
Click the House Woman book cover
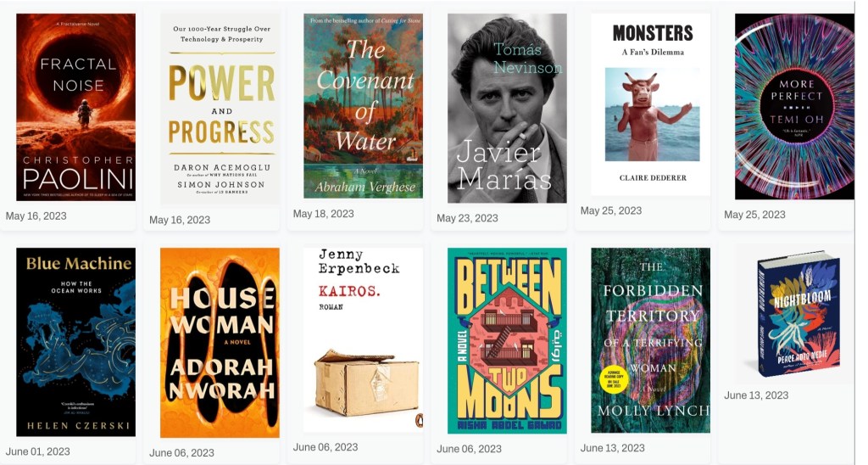pos(220,343)
